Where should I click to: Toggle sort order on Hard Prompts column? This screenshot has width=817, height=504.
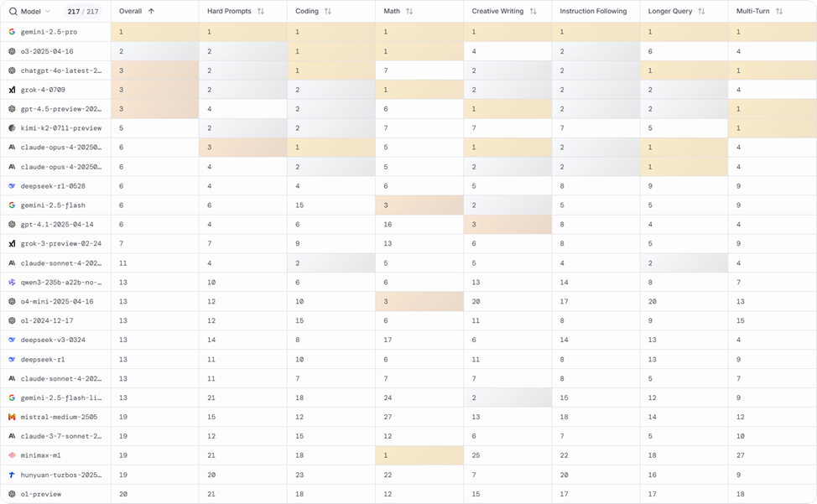coord(261,12)
